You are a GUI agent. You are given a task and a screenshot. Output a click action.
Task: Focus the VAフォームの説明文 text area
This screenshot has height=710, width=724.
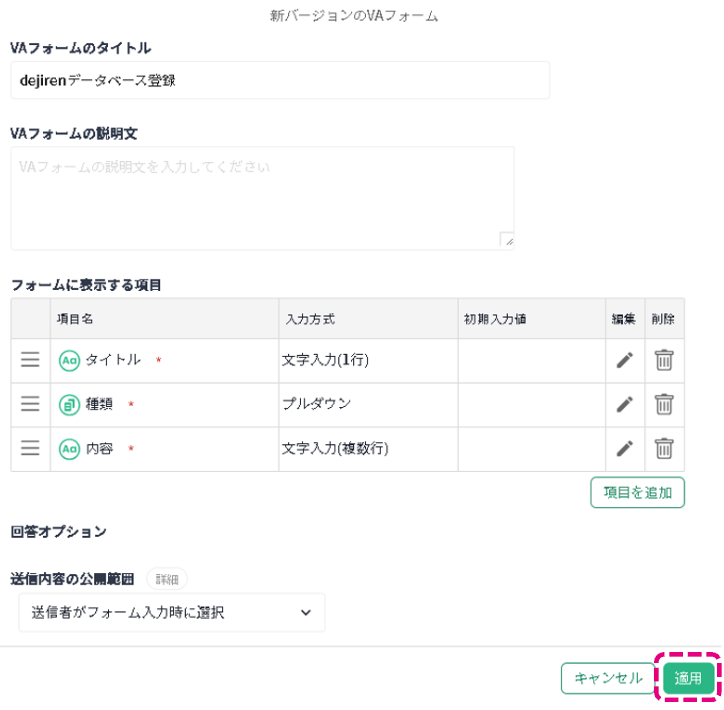[x=262, y=199]
